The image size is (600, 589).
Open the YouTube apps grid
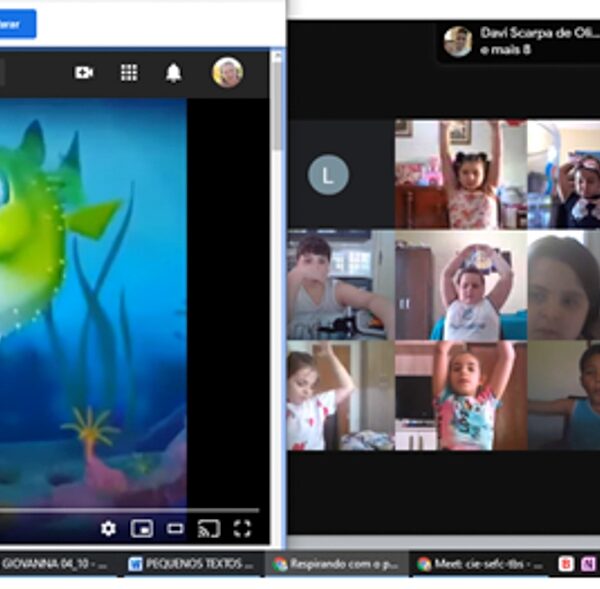(x=129, y=73)
